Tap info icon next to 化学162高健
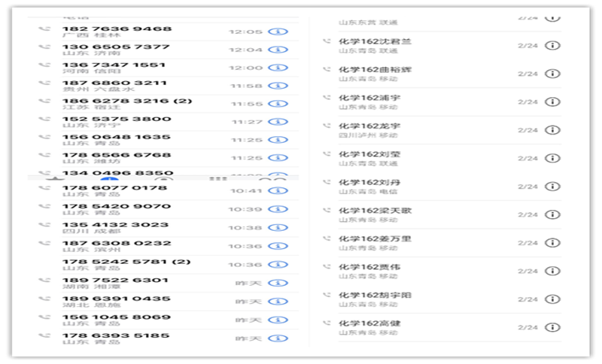The width and height of the screenshot is (602, 364). coord(552,328)
